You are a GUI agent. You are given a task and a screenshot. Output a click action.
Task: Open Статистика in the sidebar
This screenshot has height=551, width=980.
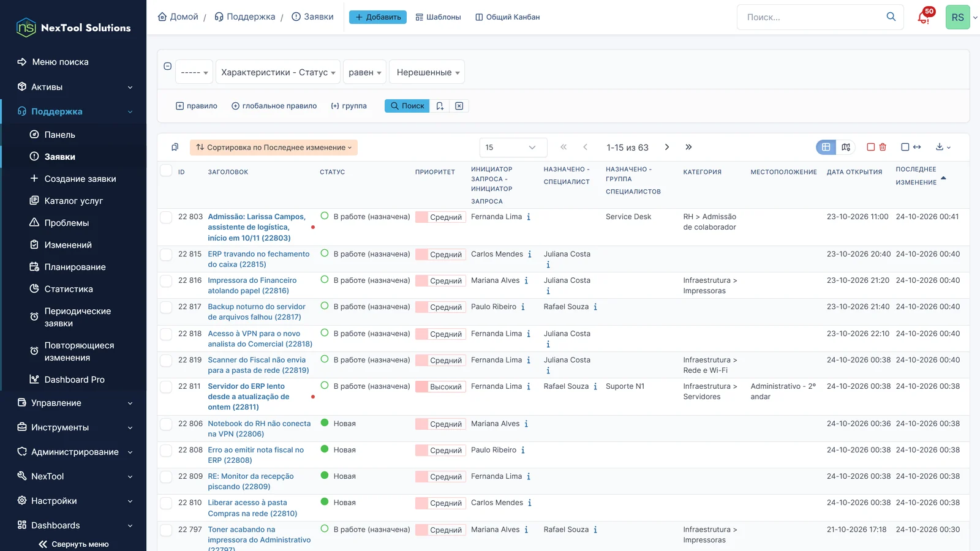pos(69,289)
